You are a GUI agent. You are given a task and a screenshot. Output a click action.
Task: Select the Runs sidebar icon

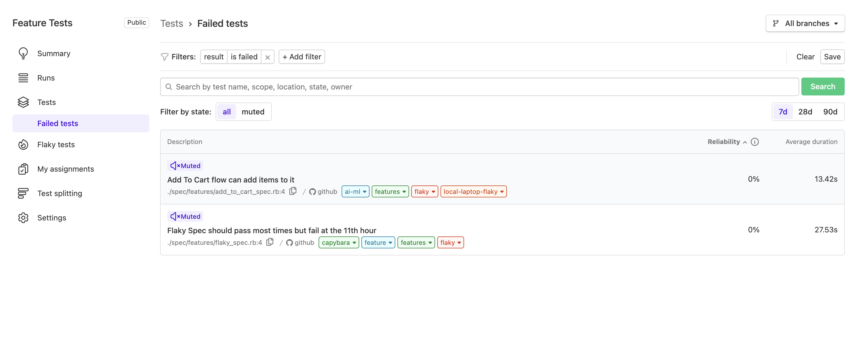pos(23,78)
